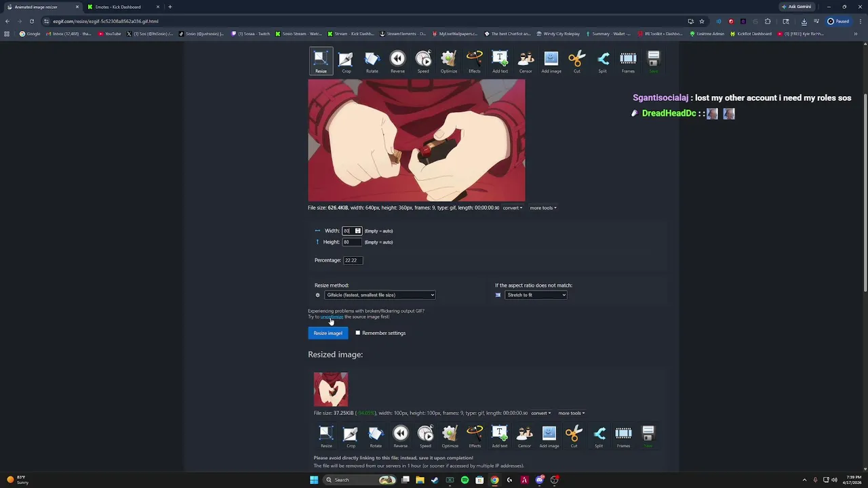This screenshot has height=488, width=868.
Task: Click Add image icon under the resized image
Action: tap(549, 436)
